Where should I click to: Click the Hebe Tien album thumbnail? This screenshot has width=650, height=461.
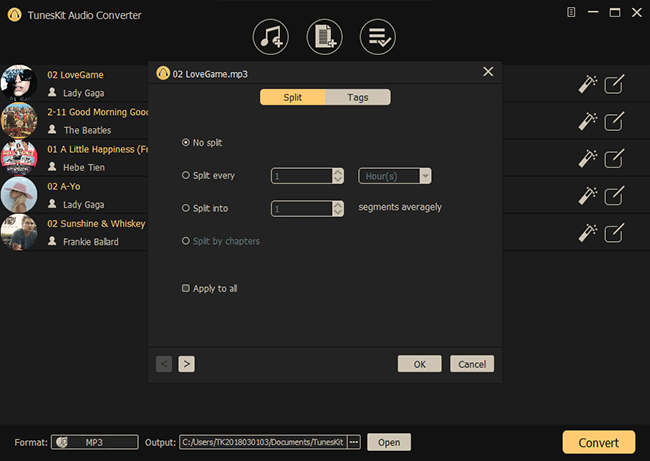click(19, 158)
